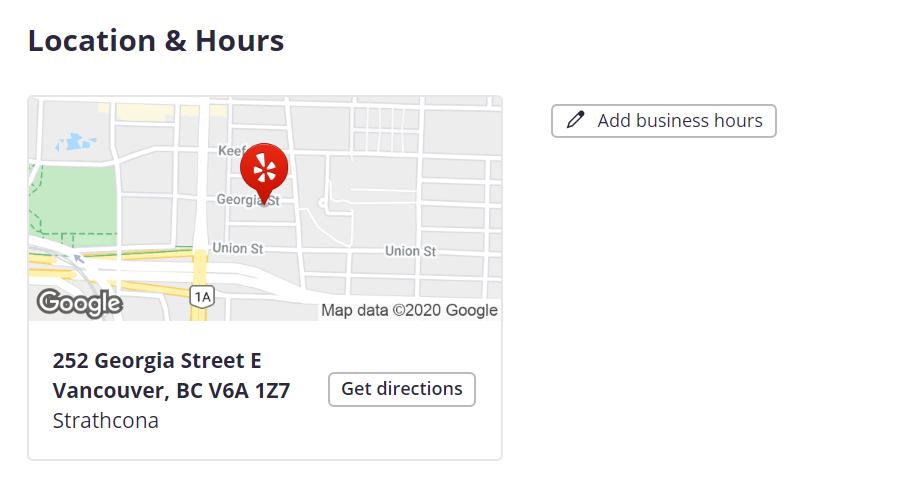This screenshot has height=488, width=914.
Task: Click the Vancouver, BC V6A 1Z7 text
Action: pyautogui.click(x=171, y=390)
